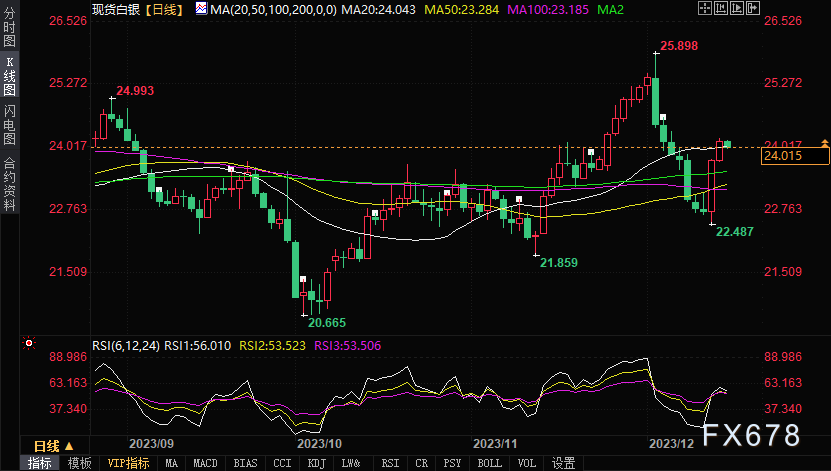
Task: Click the MA indicator chart icon
Action: point(201,9)
